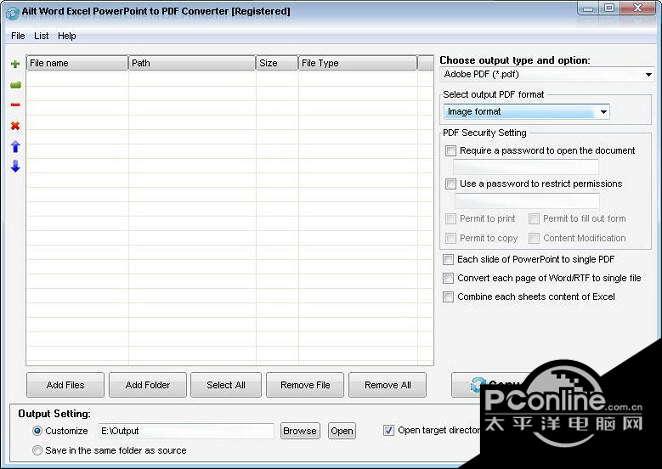
Task: Click the Select All button
Action: coord(226,385)
